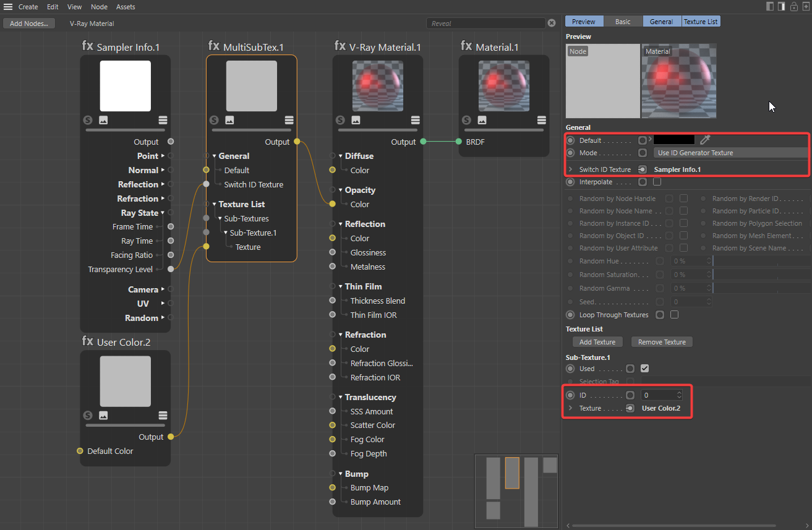Toggle the ID parameter radio circle
The height and width of the screenshot is (530, 812).
tap(570, 395)
